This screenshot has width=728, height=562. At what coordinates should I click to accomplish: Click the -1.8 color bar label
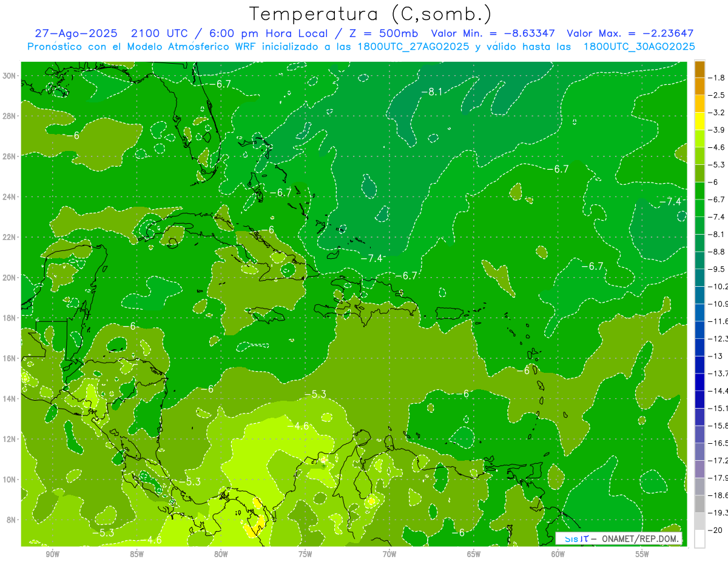pos(718,78)
